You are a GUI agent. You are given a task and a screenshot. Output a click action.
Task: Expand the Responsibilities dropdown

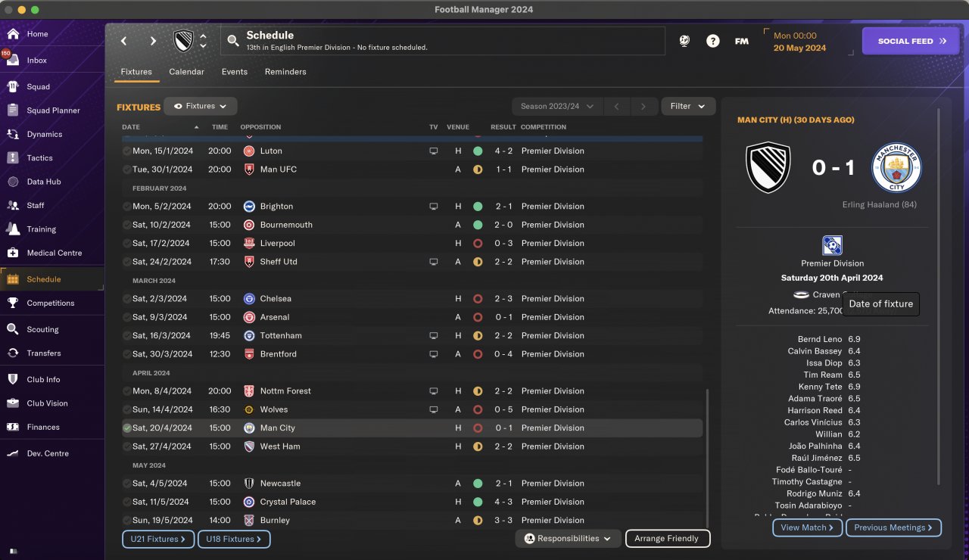click(569, 539)
